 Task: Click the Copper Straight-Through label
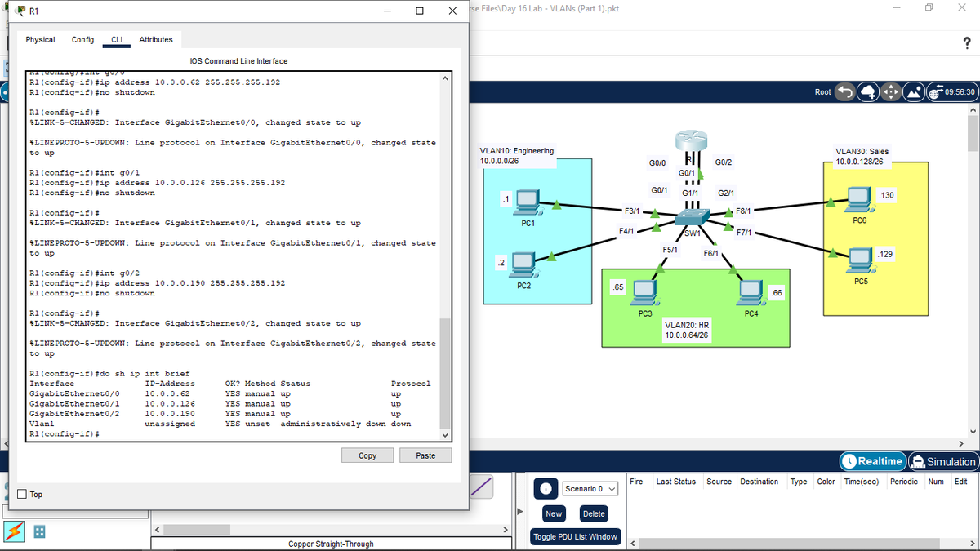[331, 544]
